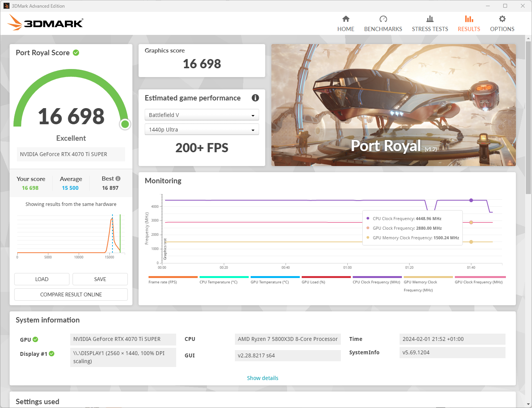
Task: Go to the OPTIONS tab
Action: pyautogui.click(x=502, y=24)
